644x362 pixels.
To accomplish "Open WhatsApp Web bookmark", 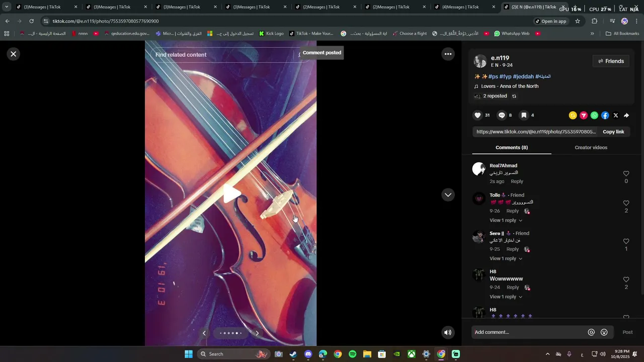I will [x=512, y=34].
